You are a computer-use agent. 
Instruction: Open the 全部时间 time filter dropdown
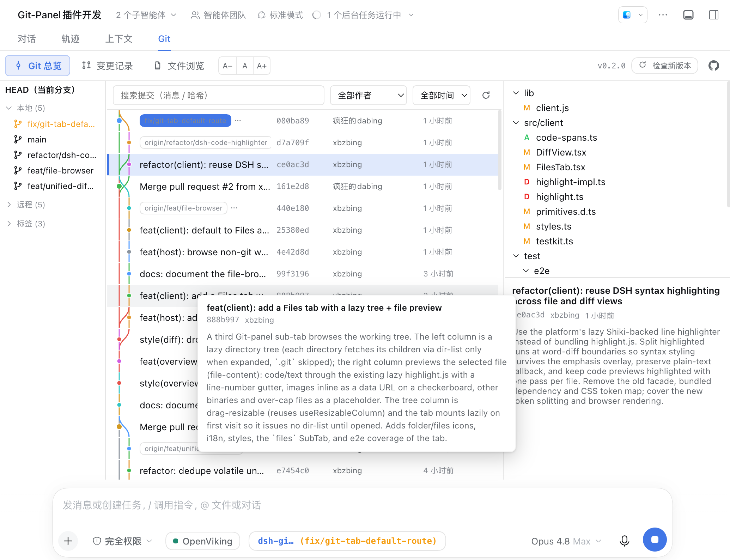441,95
